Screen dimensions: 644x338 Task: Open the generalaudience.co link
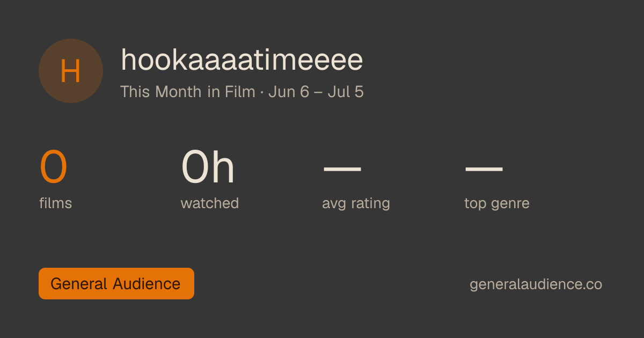[536, 284]
